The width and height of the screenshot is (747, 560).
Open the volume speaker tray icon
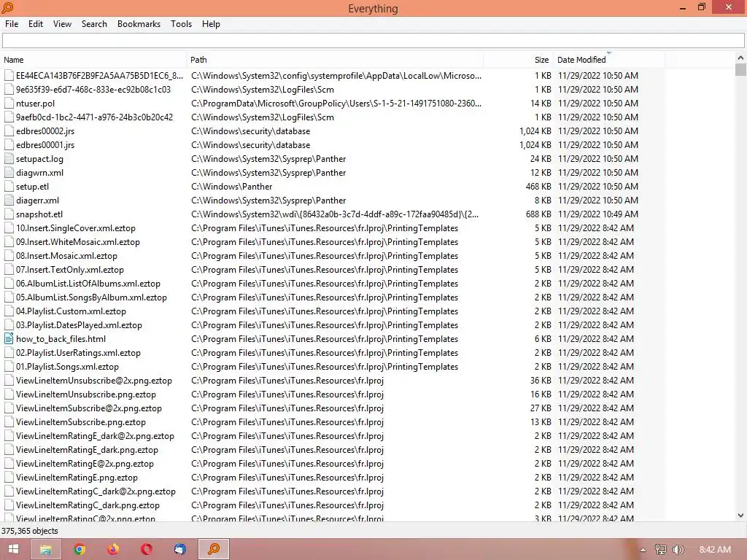[x=678, y=550]
